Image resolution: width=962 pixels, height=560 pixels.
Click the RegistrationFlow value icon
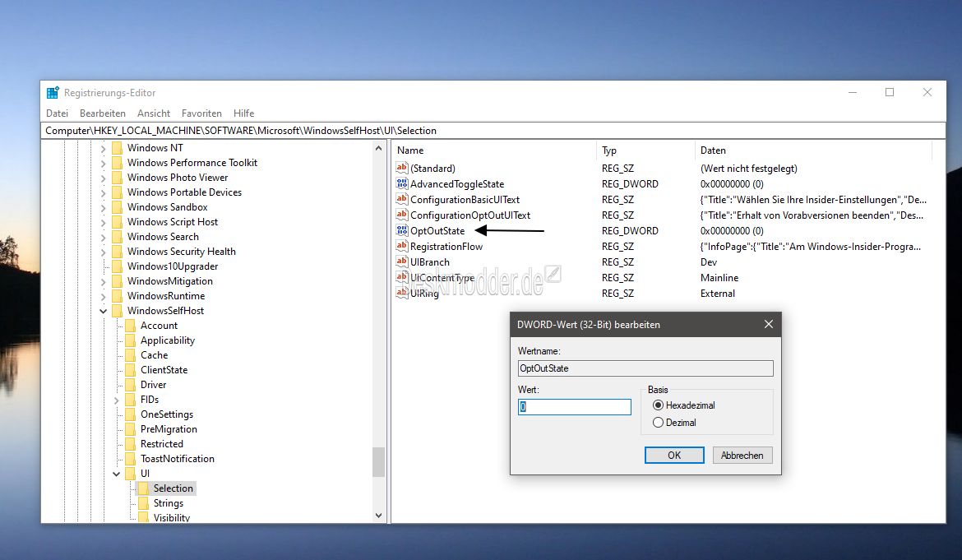click(402, 246)
